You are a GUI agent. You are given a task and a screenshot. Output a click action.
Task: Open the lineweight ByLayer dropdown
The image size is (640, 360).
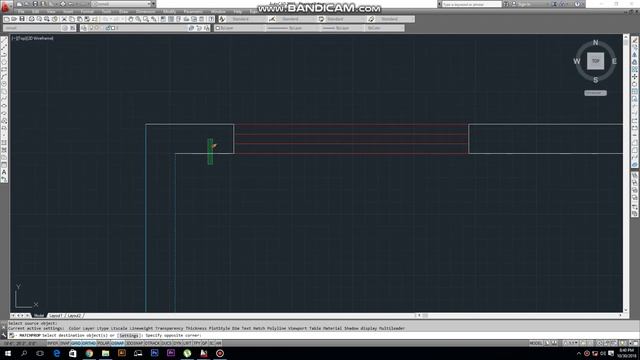342,28
